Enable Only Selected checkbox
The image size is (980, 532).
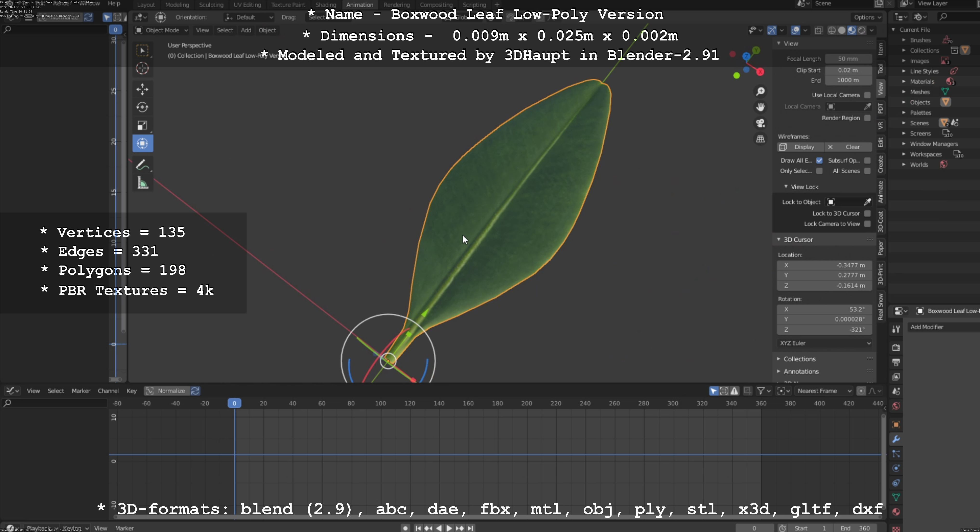(x=820, y=171)
